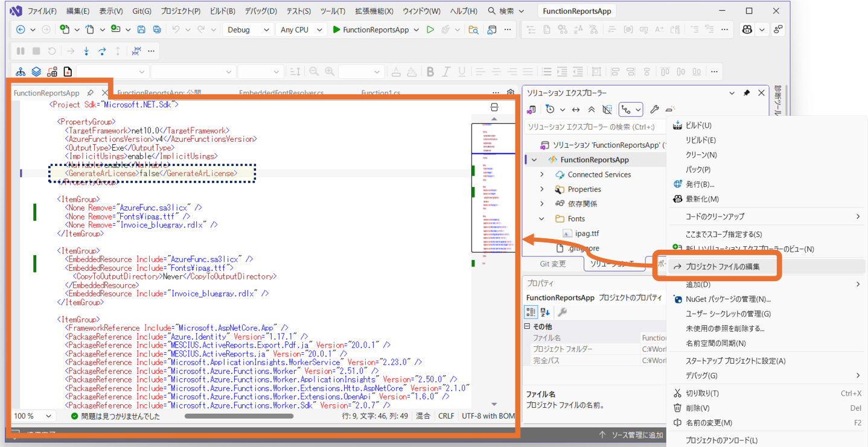The image size is (868, 447).
Task: Expand the Connected Services tree node
Action: 542,174
